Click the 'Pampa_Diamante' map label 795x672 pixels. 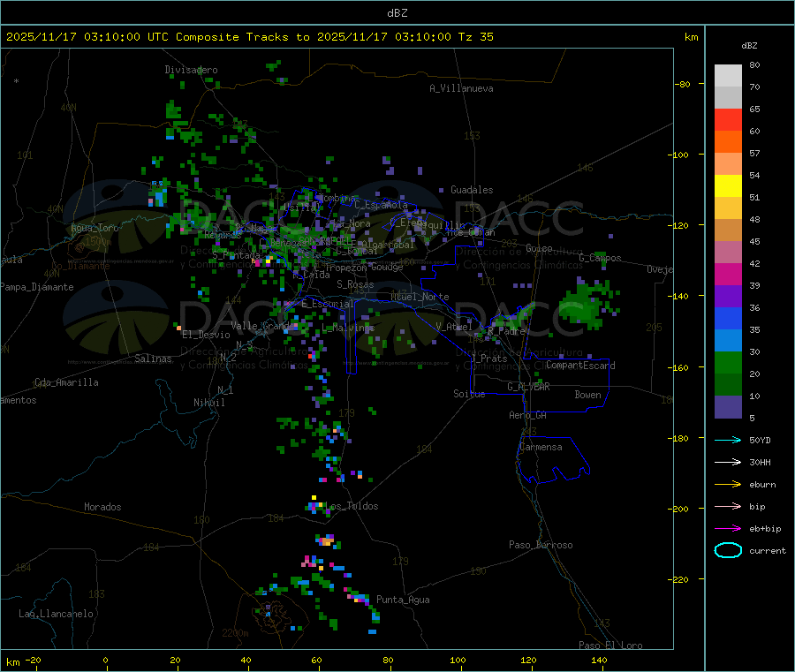(x=37, y=287)
